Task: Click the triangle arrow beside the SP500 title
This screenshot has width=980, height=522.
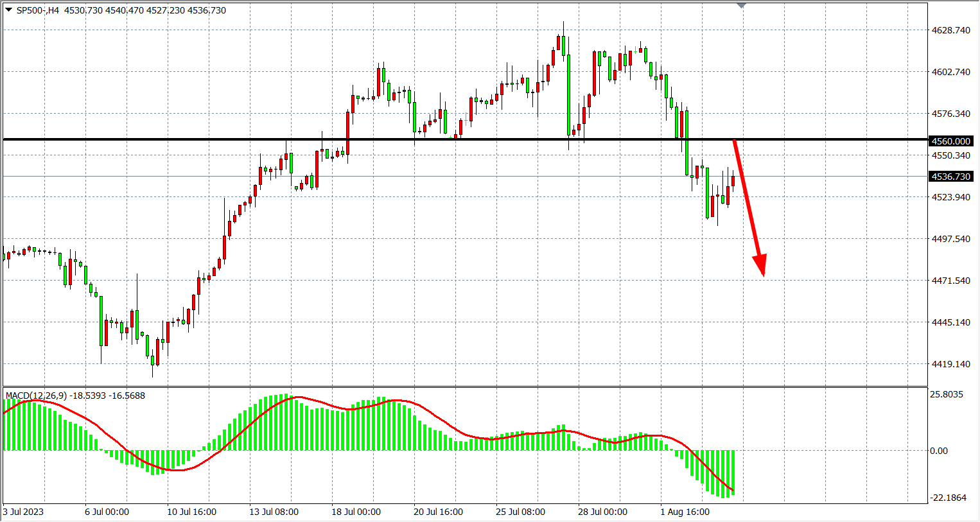Action: coord(8,10)
